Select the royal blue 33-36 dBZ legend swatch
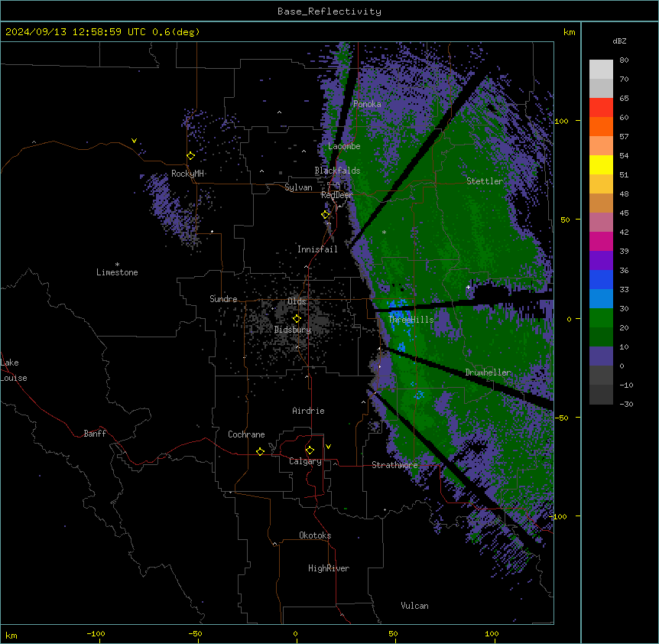The height and width of the screenshot is (644, 659). click(601, 280)
